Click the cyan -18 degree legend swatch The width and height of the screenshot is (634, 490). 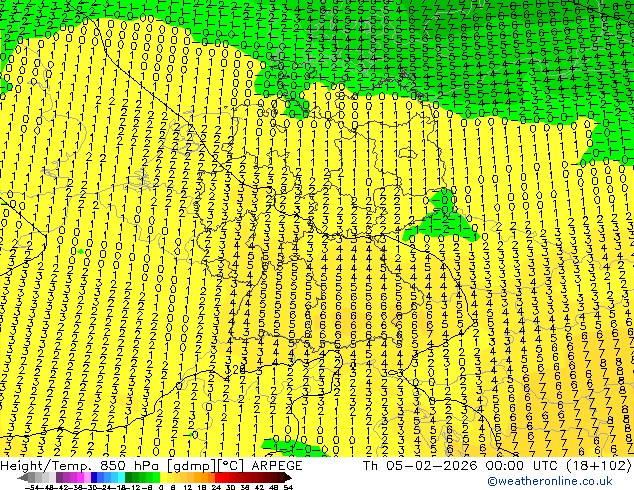point(122,477)
